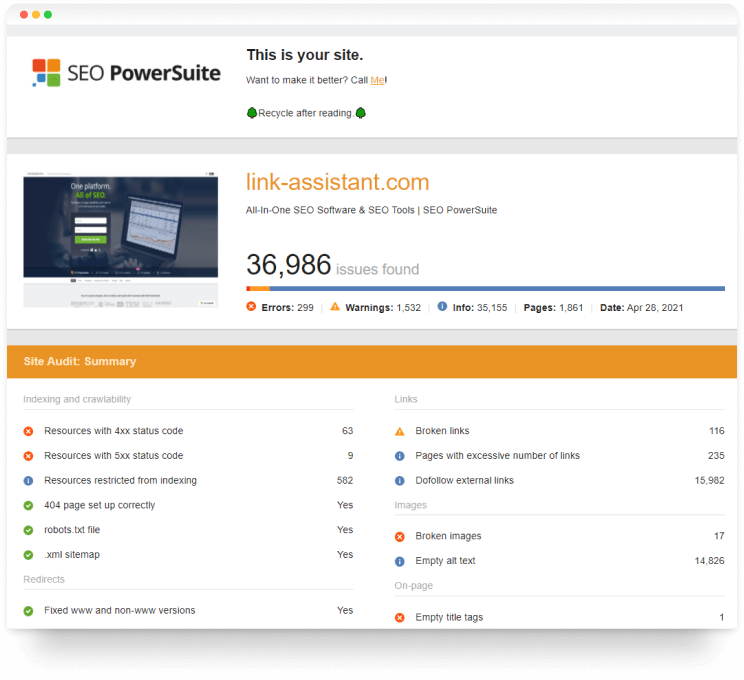
Task: Click green check beside Fixed www versions
Action: click(28, 611)
